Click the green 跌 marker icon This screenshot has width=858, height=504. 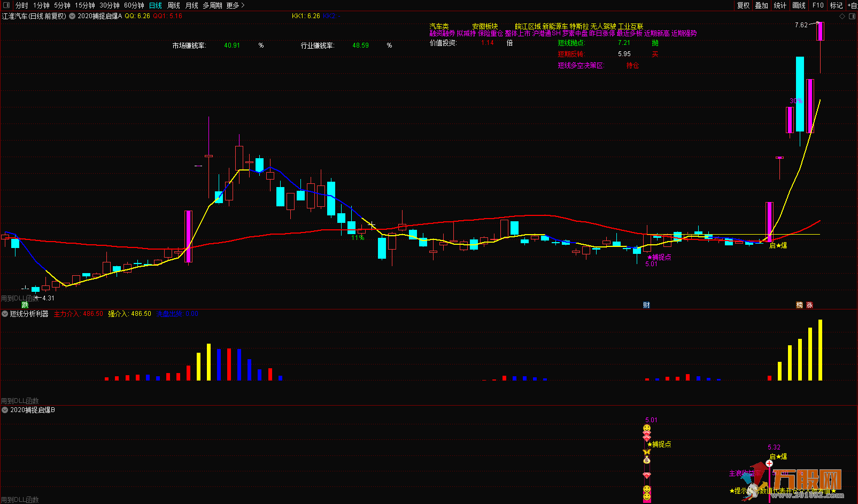(x=25, y=305)
